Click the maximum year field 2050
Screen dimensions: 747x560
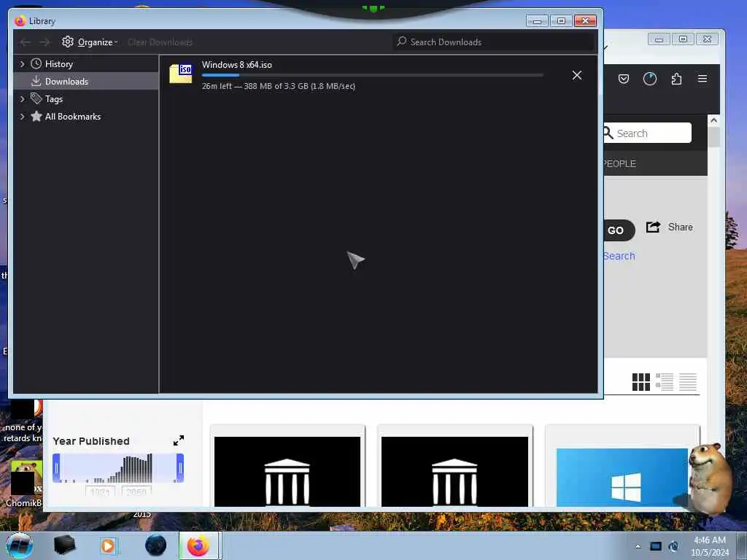coord(136,491)
